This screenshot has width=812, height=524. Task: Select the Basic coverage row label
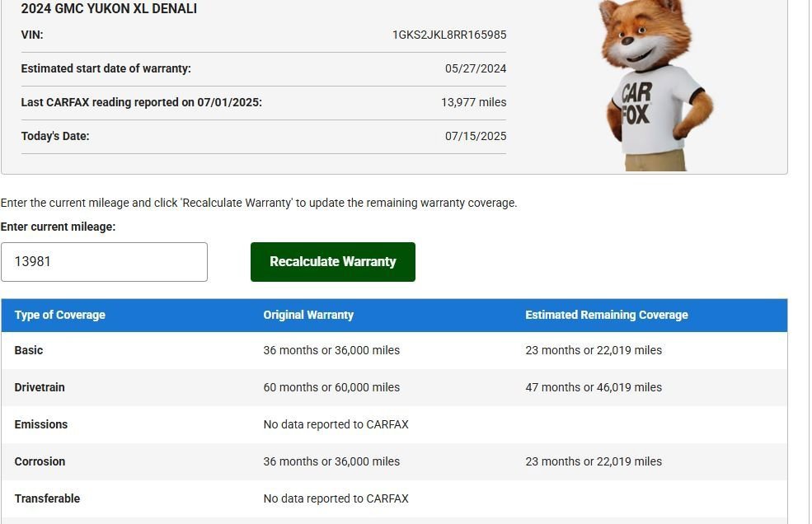(29, 350)
